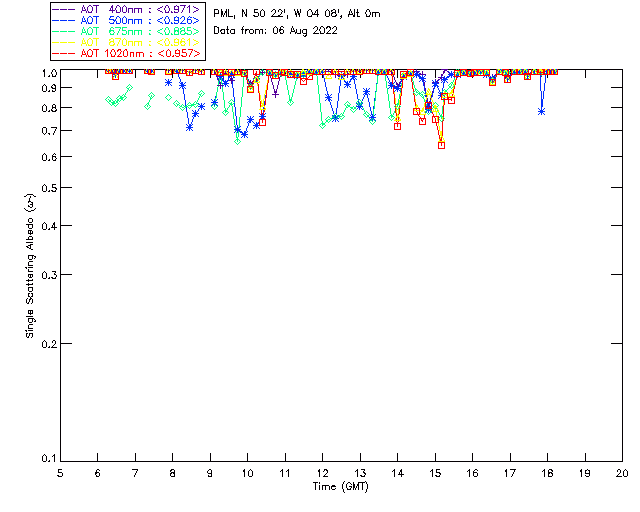Click the 20 x-axis hour label

(622, 473)
